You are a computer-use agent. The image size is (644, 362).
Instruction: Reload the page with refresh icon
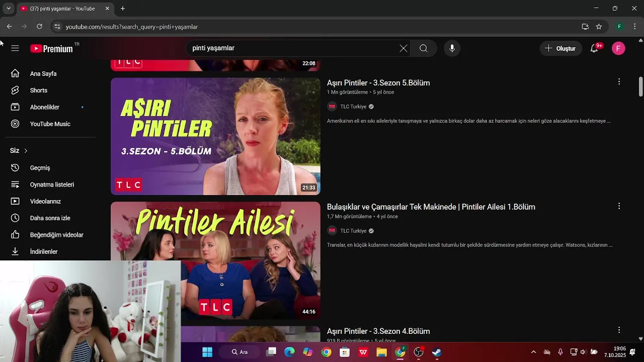pos(39,27)
